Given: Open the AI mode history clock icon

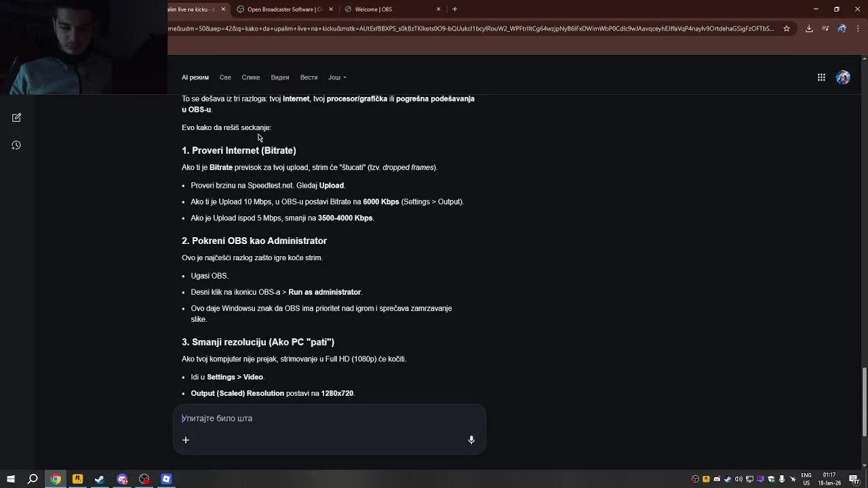Looking at the screenshot, I should [x=16, y=145].
